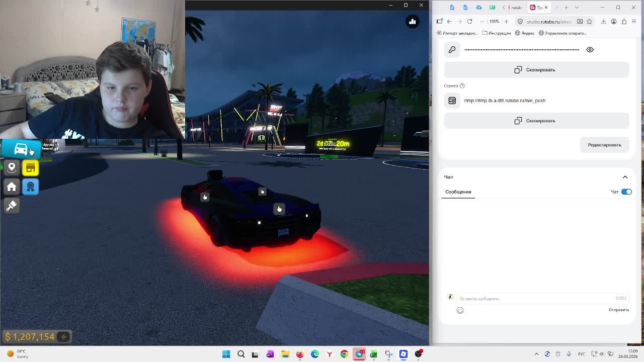Screen dimensions: 644x362
Task: Click the studio.rutube.ru address bar
Action: (x=548, y=22)
